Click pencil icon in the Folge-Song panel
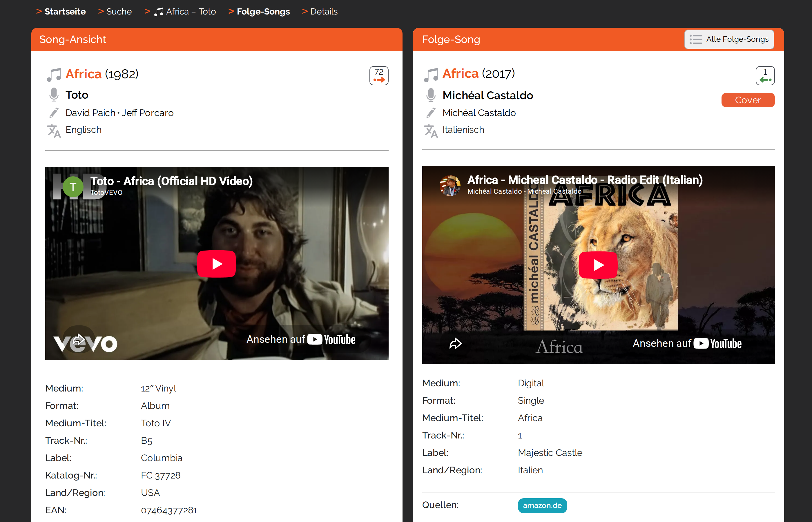Image resolution: width=812 pixels, height=522 pixels. pos(430,113)
